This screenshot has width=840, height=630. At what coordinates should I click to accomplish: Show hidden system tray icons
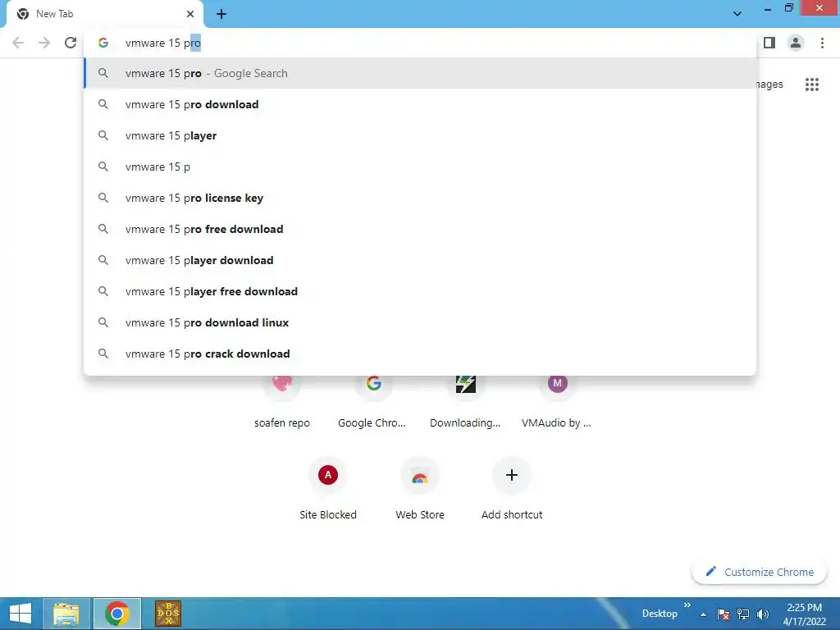(703, 614)
